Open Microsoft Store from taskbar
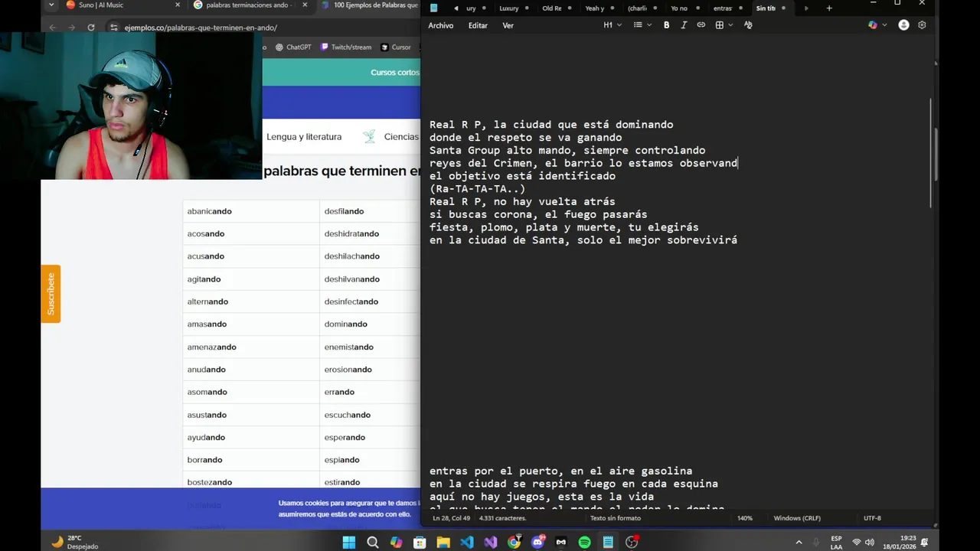 pyautogui.click(x=420, y=543)
